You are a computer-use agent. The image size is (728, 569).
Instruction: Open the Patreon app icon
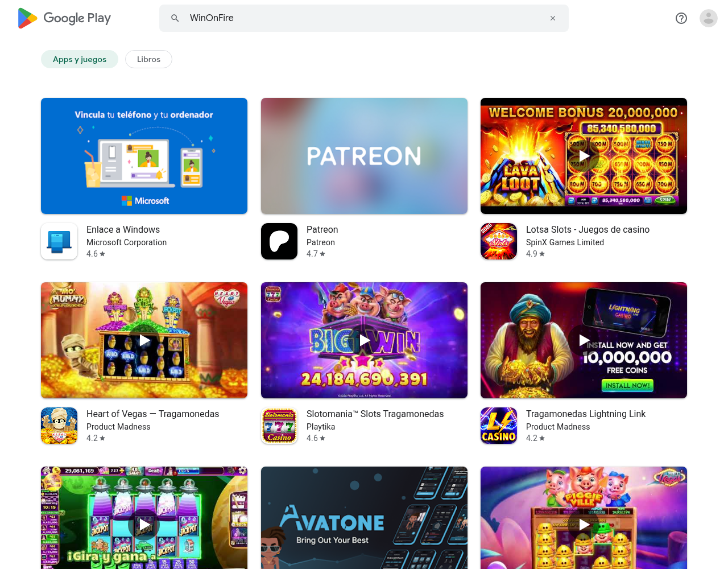point(279,241)
